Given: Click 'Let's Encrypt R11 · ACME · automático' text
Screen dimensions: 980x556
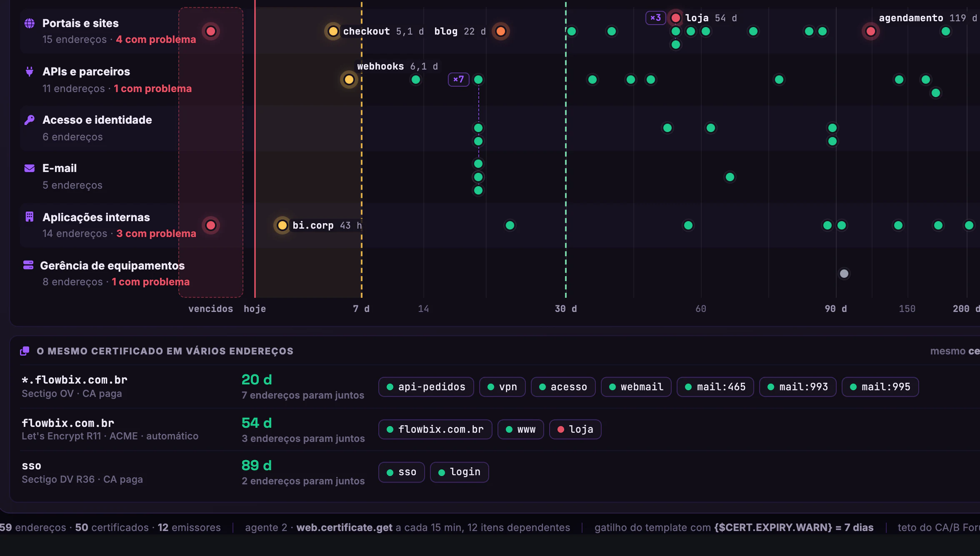Looking at the screenshot, I should click(110, 436).
